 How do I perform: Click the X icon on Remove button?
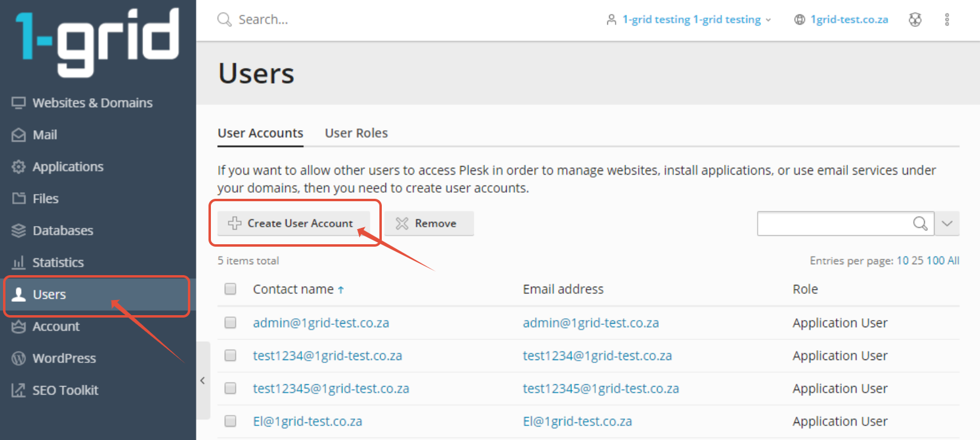pos(402,224)
